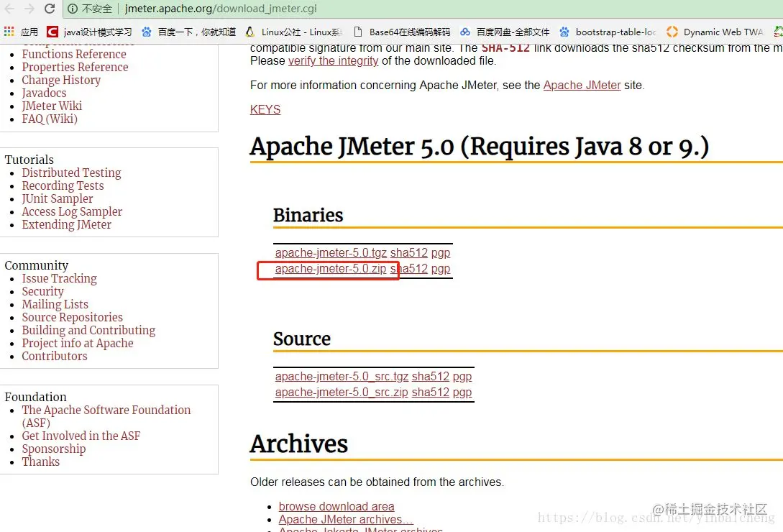Open the Dynamic Web TWA bookmark
Image resolution: width=783 pixels, height=532 pixels.
[x=715, y=32]
